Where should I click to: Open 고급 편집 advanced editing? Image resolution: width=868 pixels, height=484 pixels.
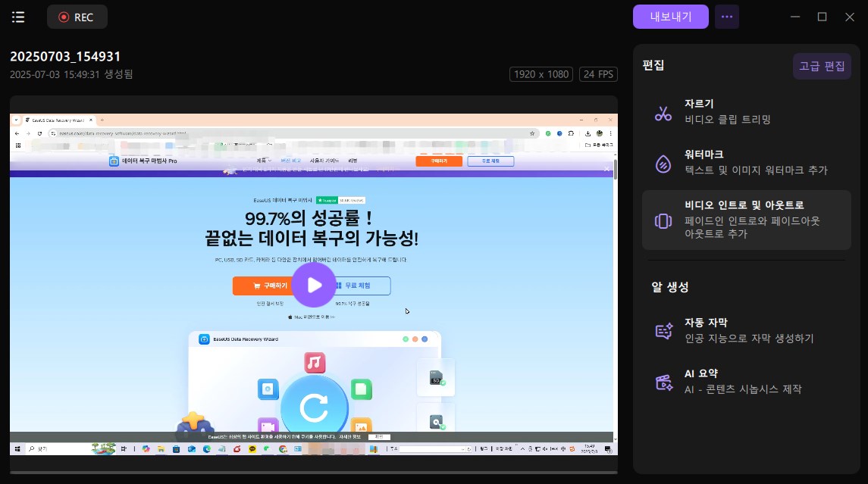[x=822, y=66]
